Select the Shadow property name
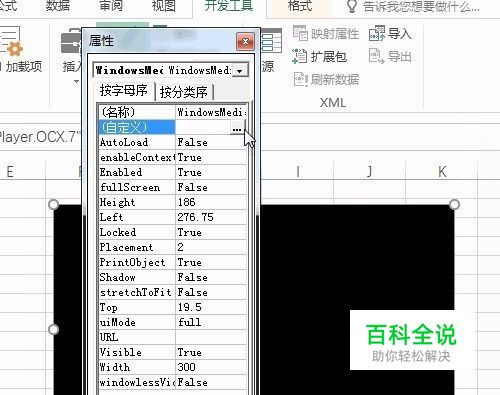This screenshot has height=395, width=500. point(137,277)
